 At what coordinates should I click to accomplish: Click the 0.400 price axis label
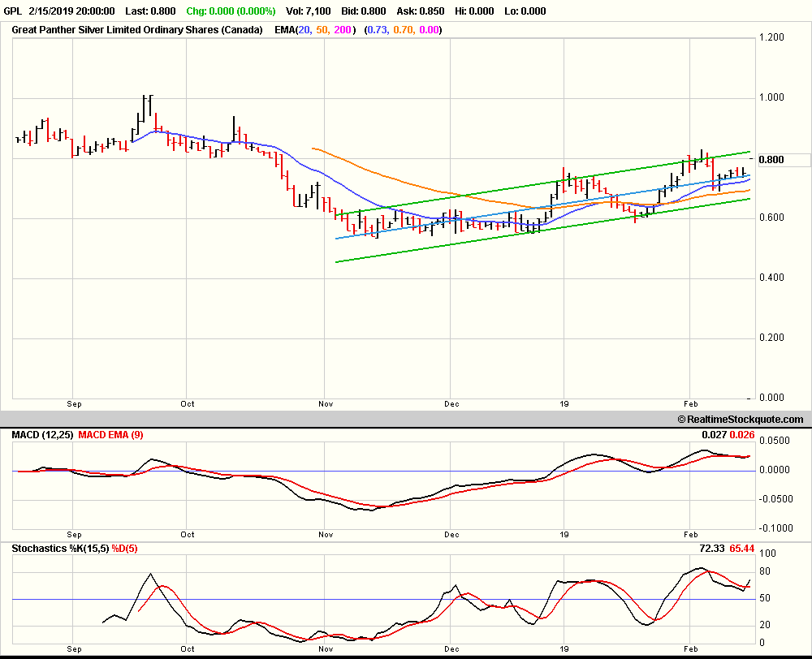coord(771,278)
